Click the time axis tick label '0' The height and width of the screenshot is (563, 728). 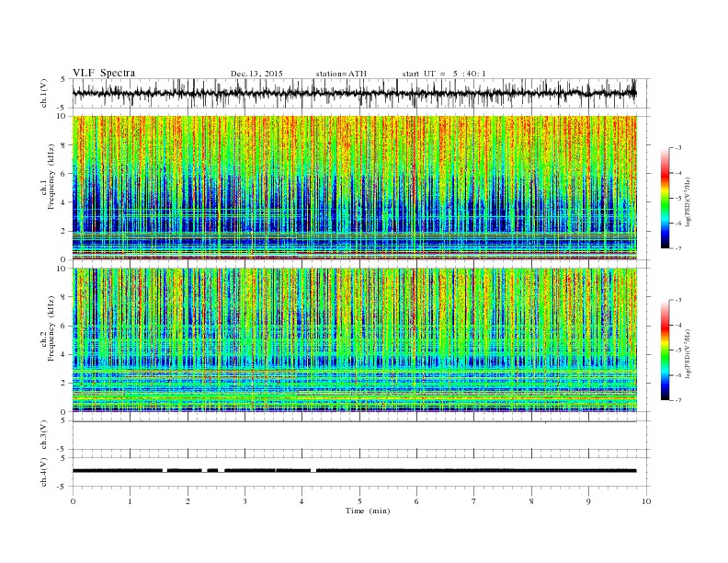coord(73,501)
